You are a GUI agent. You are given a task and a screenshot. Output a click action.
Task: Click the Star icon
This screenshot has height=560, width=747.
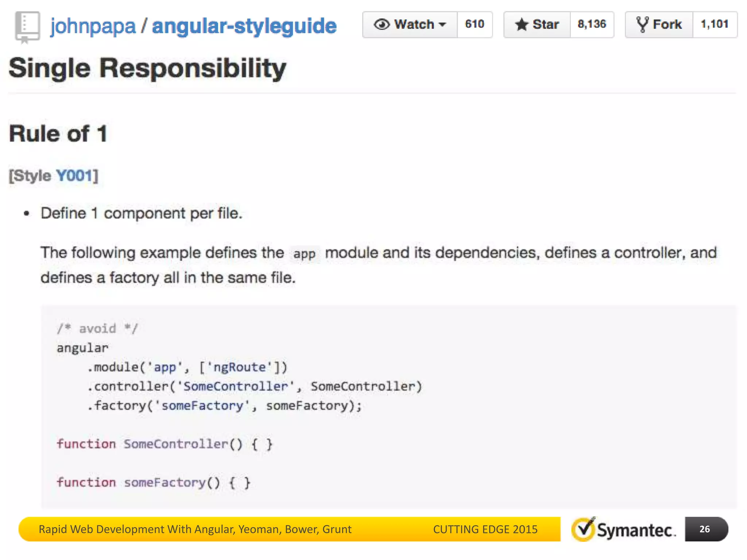522,24
